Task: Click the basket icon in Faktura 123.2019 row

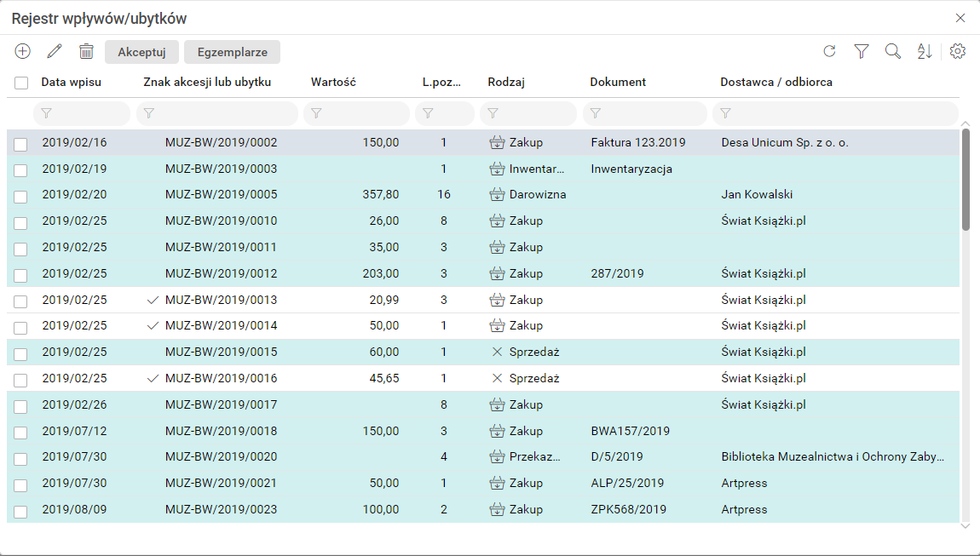Action: click(497, 142)
